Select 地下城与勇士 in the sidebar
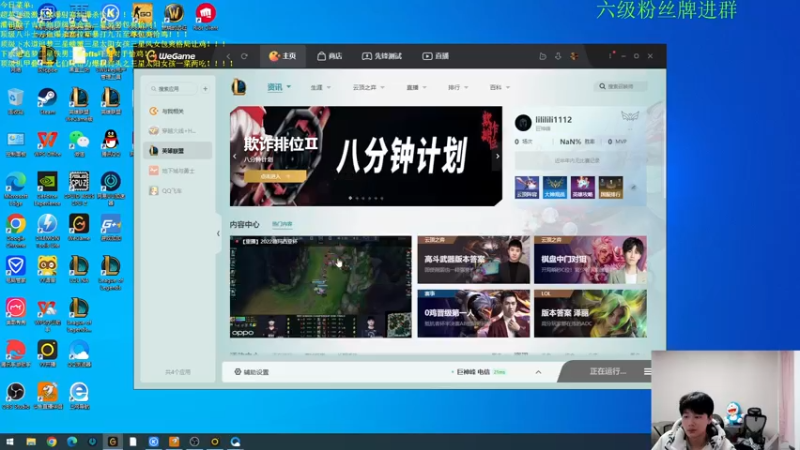This screenshot has height=450, width=800. (178, 170)
